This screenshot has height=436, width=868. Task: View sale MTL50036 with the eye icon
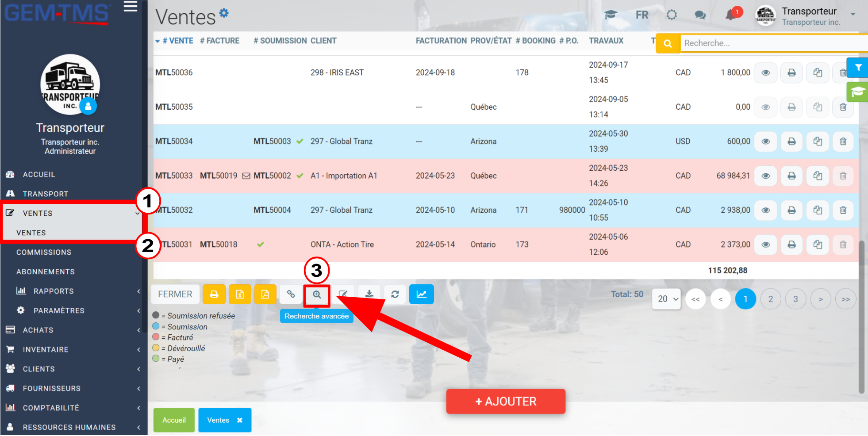(x=766, y=73)
